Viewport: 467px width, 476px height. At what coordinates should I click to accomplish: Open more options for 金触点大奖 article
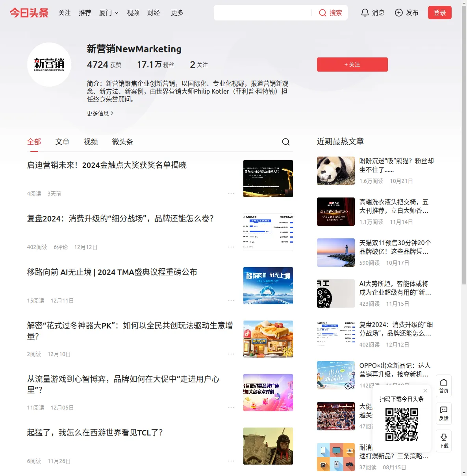(231, 194)
